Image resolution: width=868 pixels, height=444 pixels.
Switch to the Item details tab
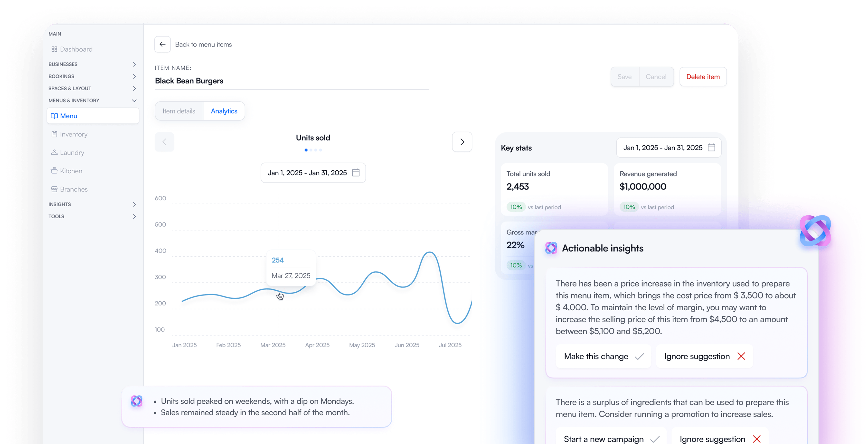coord(179,111)
